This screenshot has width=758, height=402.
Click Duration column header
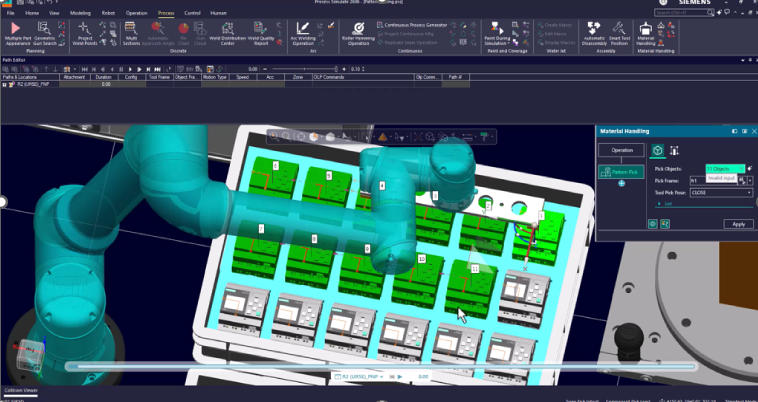(103, 77)
